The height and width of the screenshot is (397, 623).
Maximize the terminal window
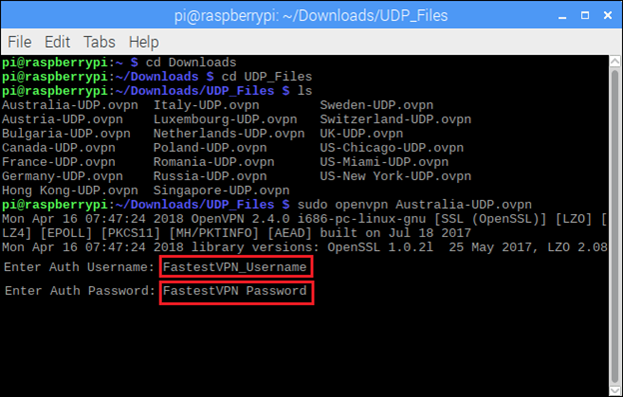tap(585, 15)
